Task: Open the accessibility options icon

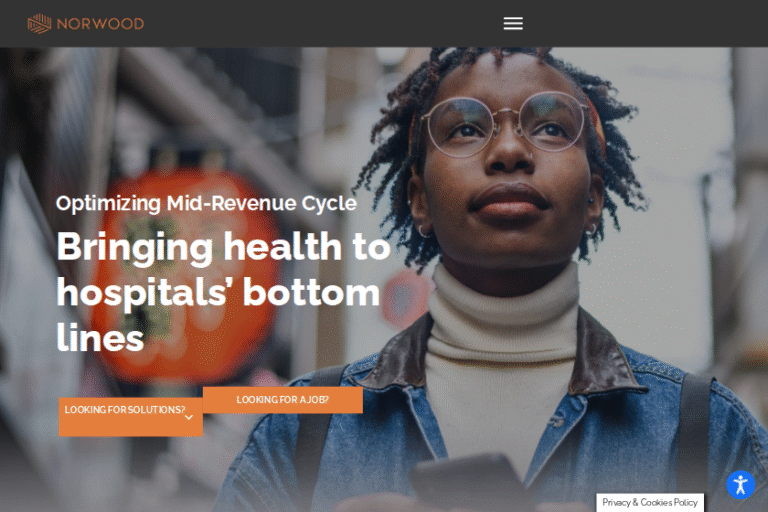Action: (x=741, y=485)
